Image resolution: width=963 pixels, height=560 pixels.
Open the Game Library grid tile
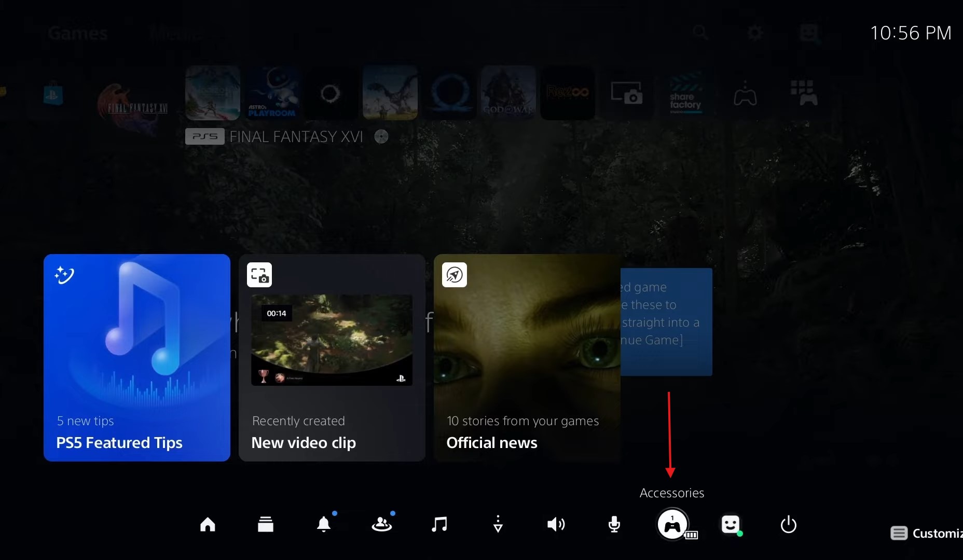(803, 93)
